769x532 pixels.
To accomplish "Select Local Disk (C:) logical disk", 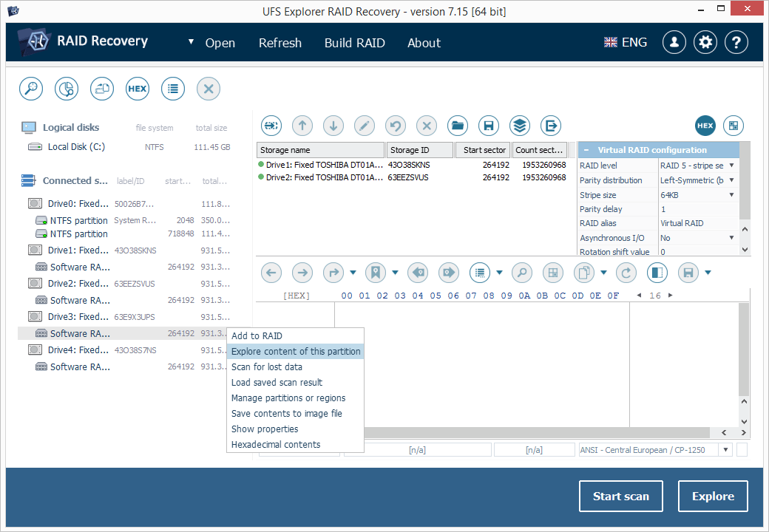I will point(129,147).
